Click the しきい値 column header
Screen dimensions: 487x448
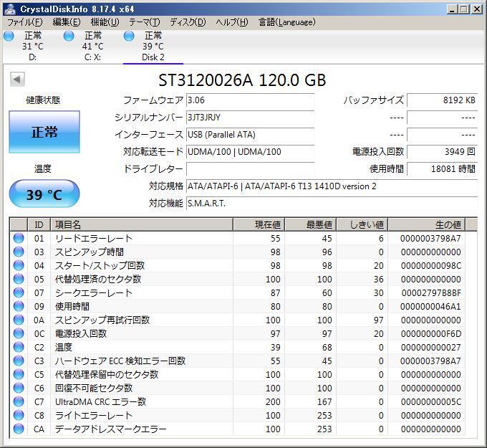pyautogui.click(x=362, y=224)
